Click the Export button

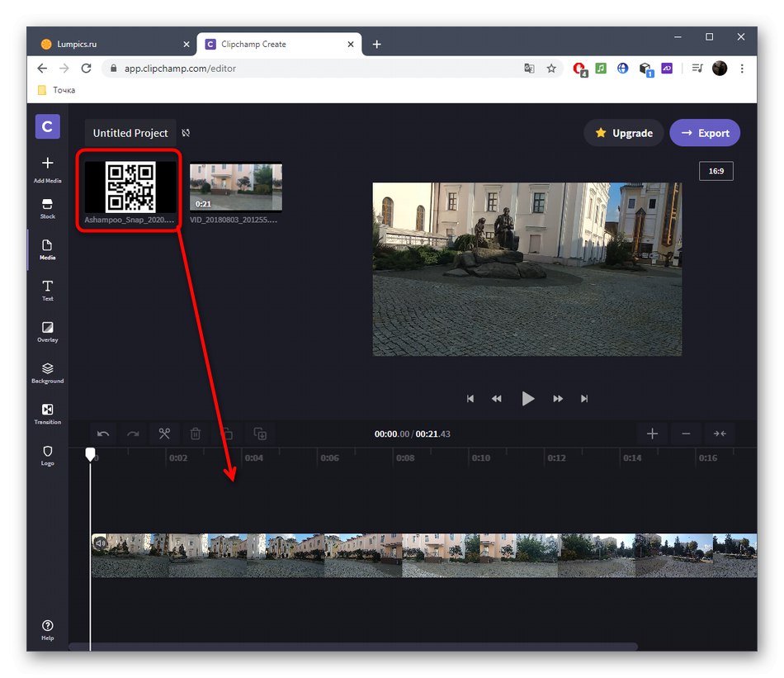click(x=705, y=133)
